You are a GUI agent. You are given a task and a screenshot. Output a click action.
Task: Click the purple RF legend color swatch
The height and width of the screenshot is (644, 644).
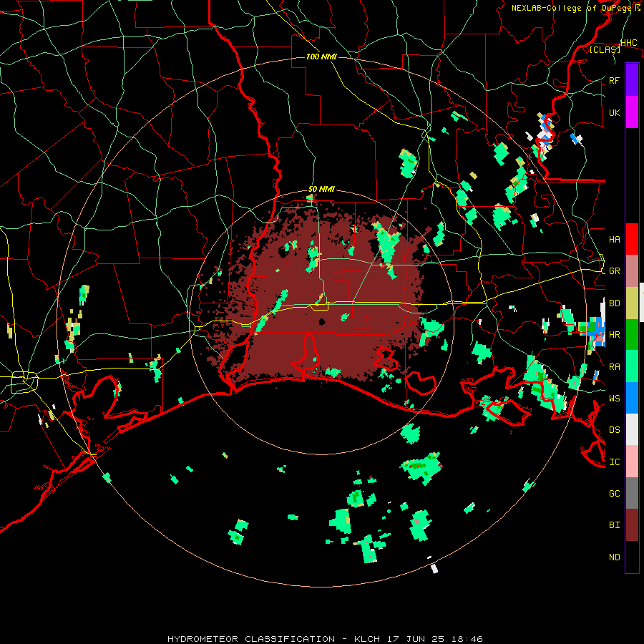pos(632,80)
